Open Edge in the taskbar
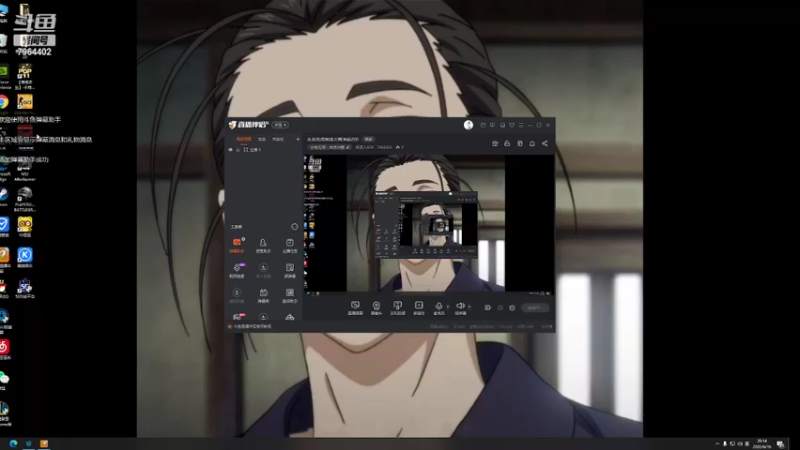 tap(13, 444)
